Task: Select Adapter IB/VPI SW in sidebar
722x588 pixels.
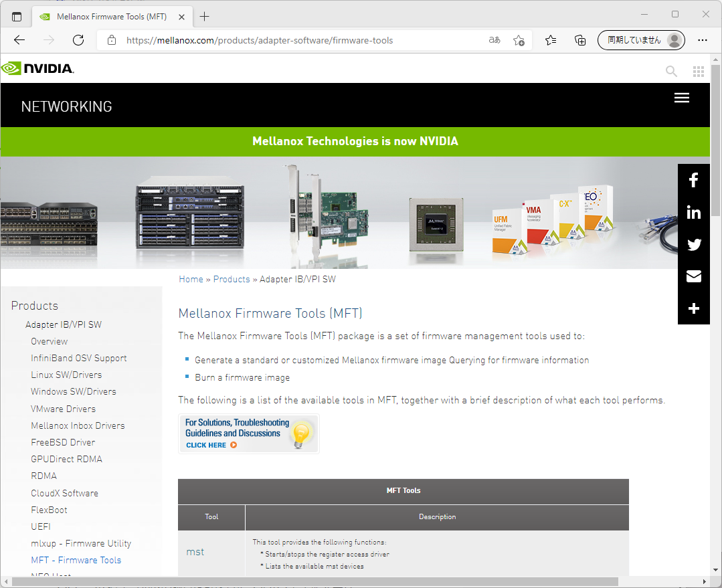Action: [x=64, y=324]
